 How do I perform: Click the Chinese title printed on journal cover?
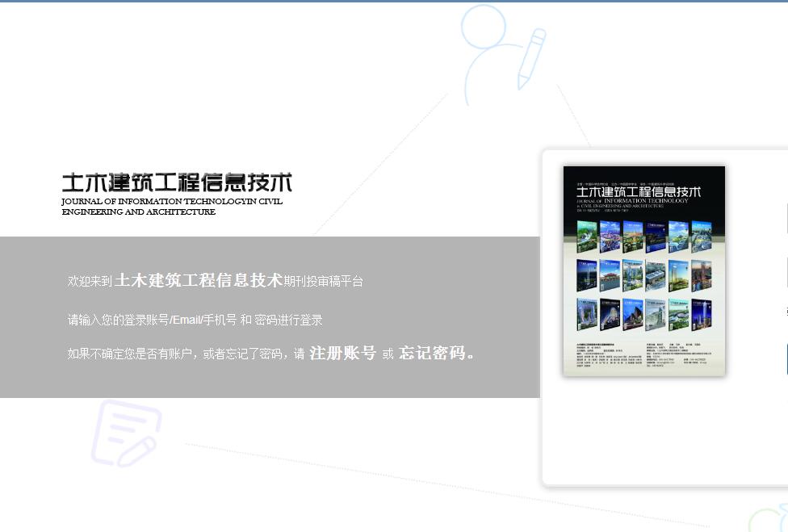coord(638,191)
